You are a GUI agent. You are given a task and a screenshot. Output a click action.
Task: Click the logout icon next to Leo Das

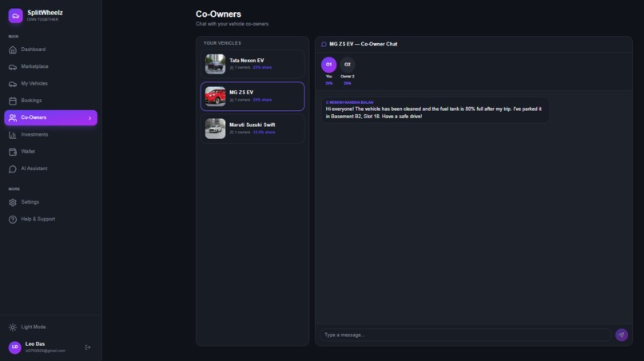coord(88,347)
